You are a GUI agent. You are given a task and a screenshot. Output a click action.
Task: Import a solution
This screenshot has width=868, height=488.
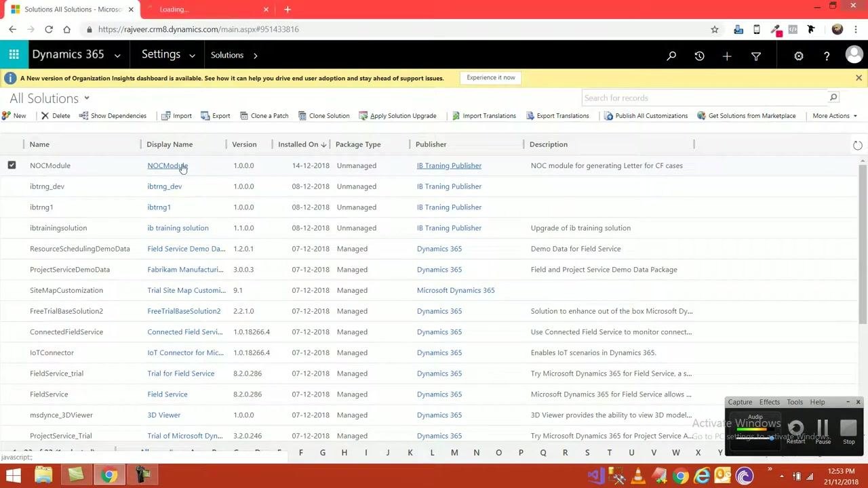click(x=176, y=116)
